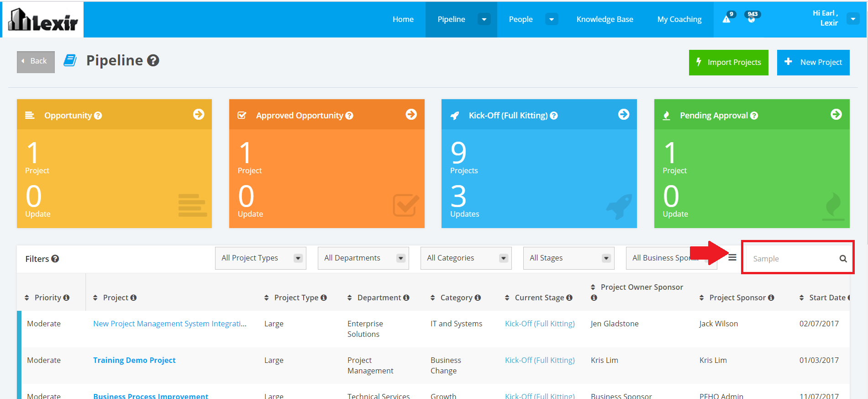Open Knowledge Base from navigation bar

(605, 19)
